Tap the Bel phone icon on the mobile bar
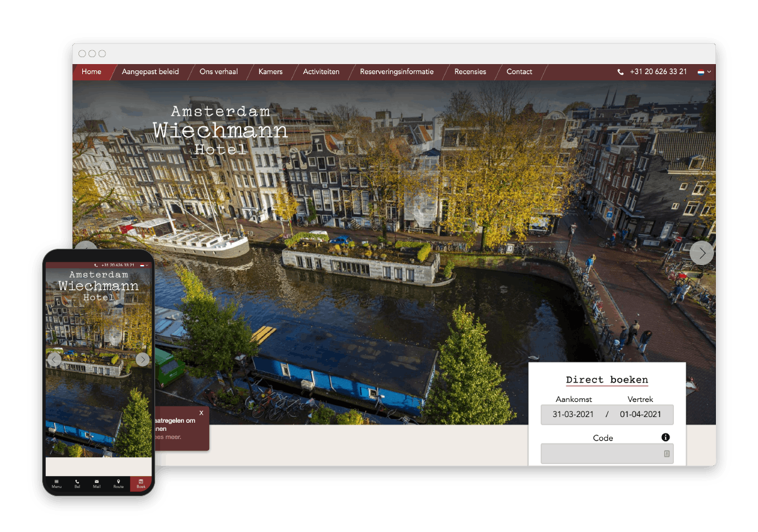The image size is (758, 532). coord(77,484)
